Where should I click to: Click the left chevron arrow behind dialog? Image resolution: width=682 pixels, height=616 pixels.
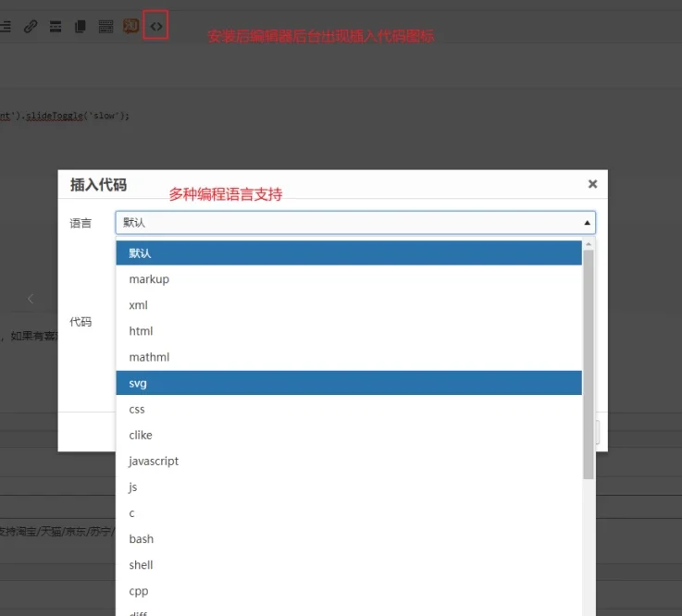pyautogui.click(x=30, y=299)
